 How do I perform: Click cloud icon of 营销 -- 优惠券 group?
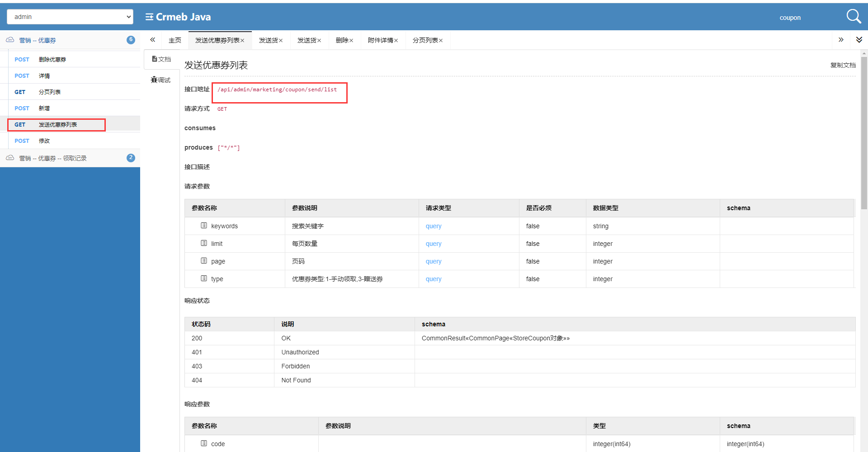[10, 40]
